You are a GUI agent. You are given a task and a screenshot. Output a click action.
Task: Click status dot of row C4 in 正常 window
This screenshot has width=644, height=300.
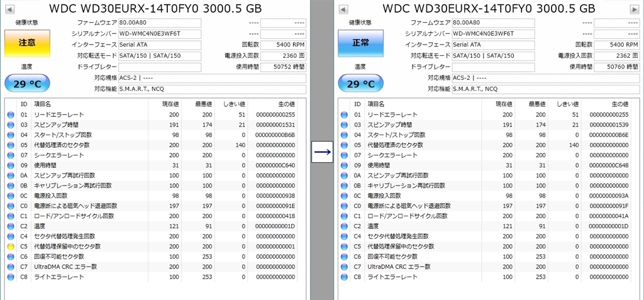point(344,236)
